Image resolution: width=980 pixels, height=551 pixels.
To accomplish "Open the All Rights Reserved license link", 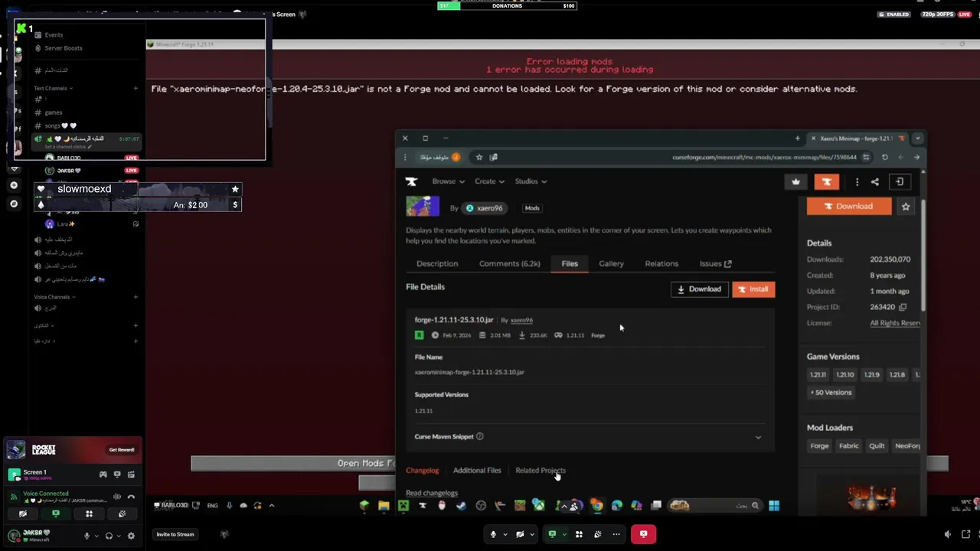I will point(895,323).
